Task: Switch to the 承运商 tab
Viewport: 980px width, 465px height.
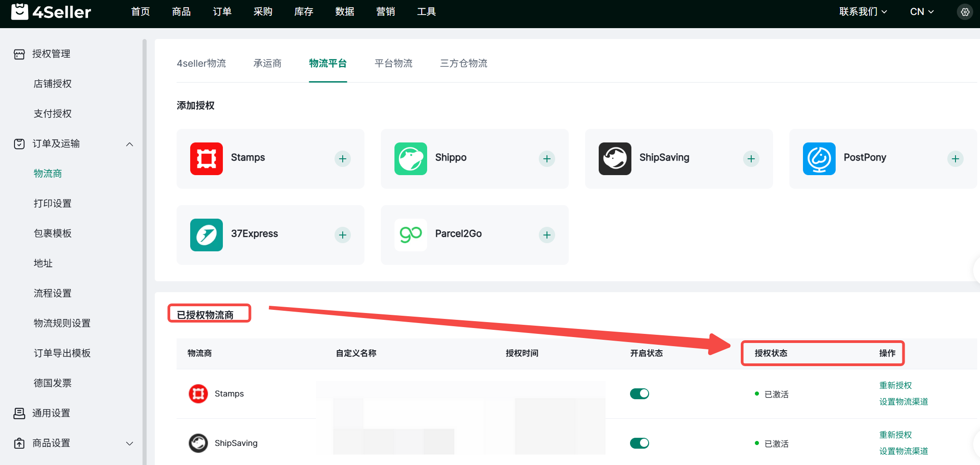Action: pos(267,64)
